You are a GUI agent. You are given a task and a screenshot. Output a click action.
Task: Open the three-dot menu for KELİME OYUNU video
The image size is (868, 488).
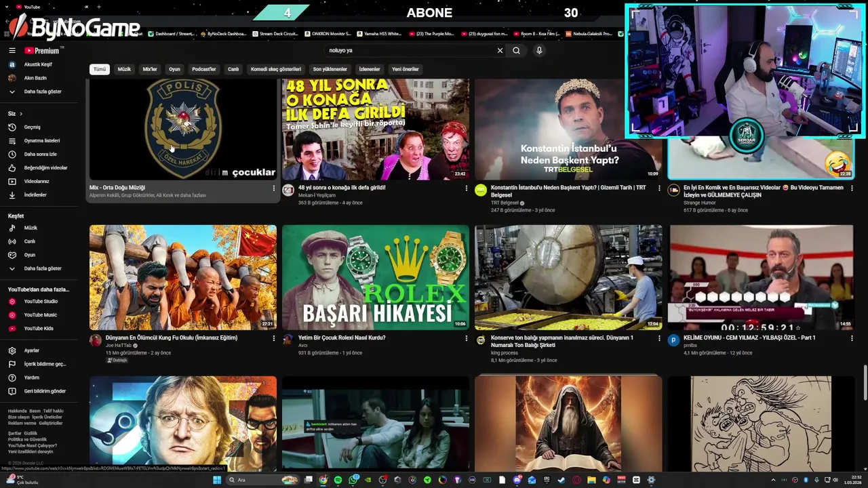point(851,338)
